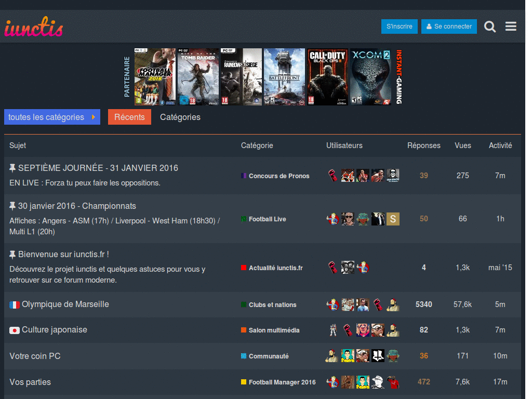Click the Se connecter button
532x399 pixels.
449,26
